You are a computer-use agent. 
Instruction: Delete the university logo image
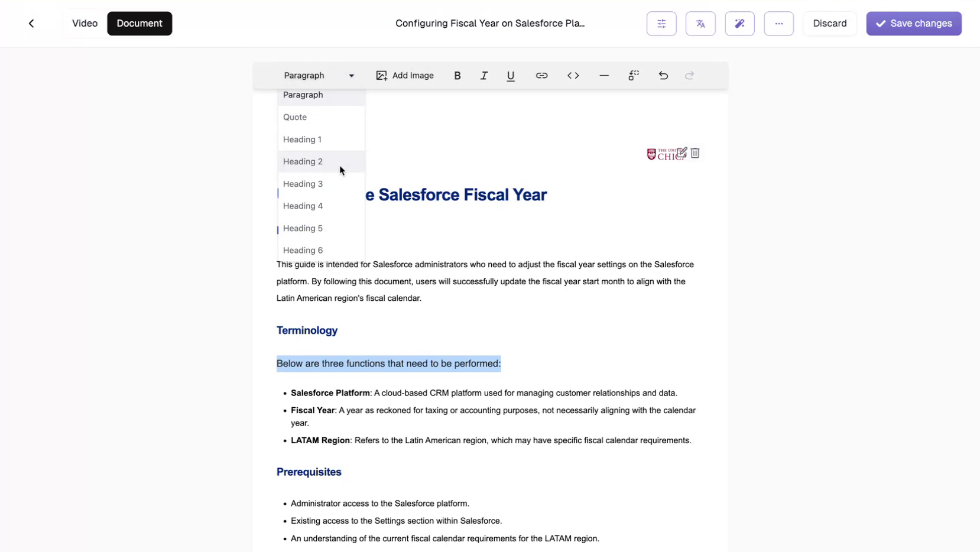695,153
